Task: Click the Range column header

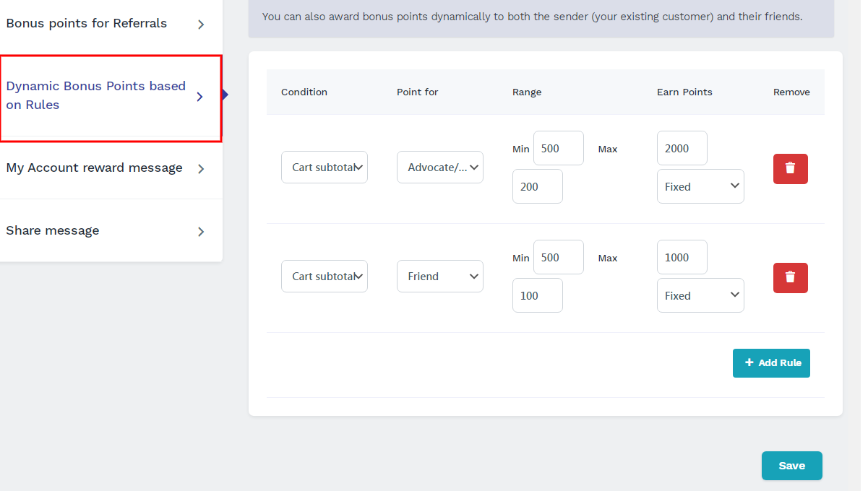Action: coord(527,92)
